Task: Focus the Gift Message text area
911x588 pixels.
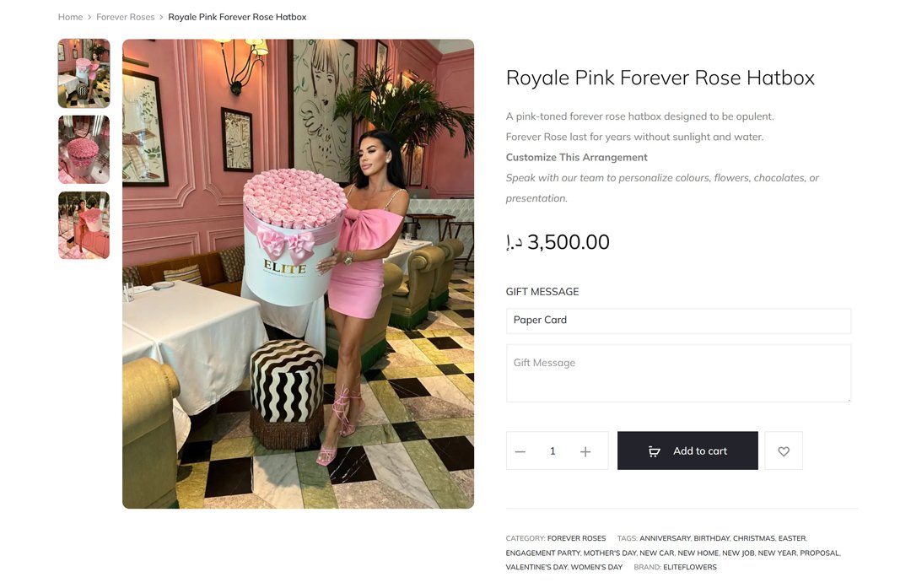Action: click(x=678, y=373)
